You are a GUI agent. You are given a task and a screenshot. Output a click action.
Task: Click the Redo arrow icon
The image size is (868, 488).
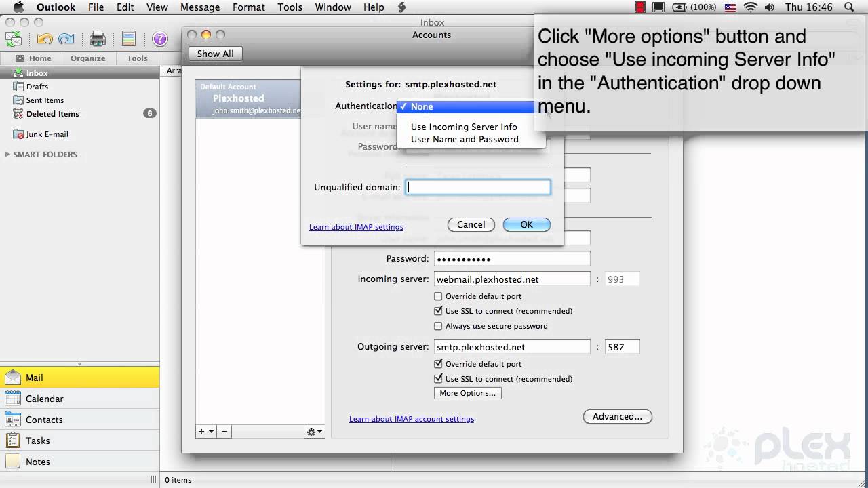pyautogui.click(x=66, y=39)
